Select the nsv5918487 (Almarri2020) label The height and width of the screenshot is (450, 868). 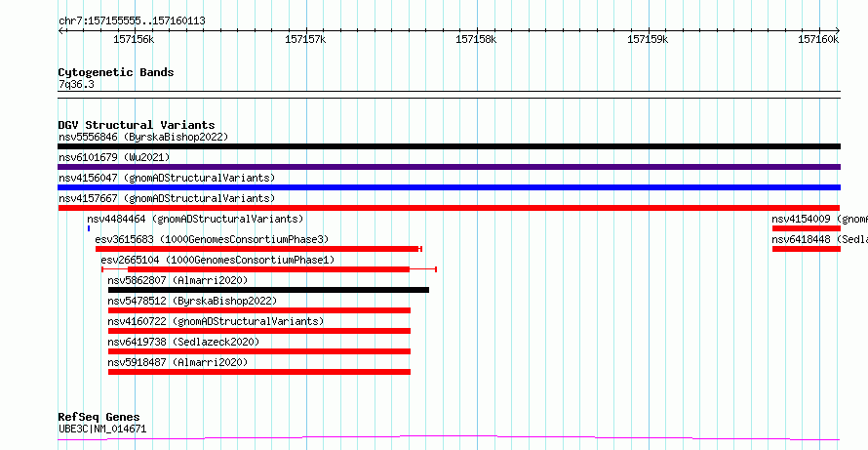tap(178, 362)
